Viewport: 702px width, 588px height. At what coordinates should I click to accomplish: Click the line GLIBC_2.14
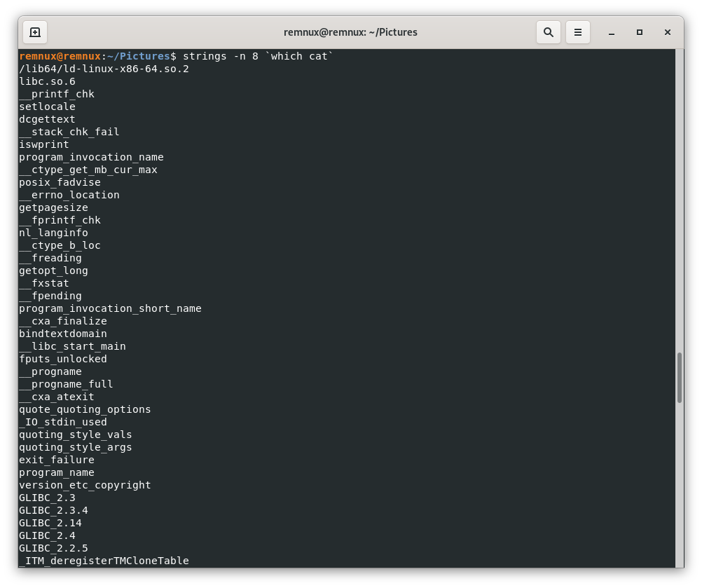(x=50, y=523)
